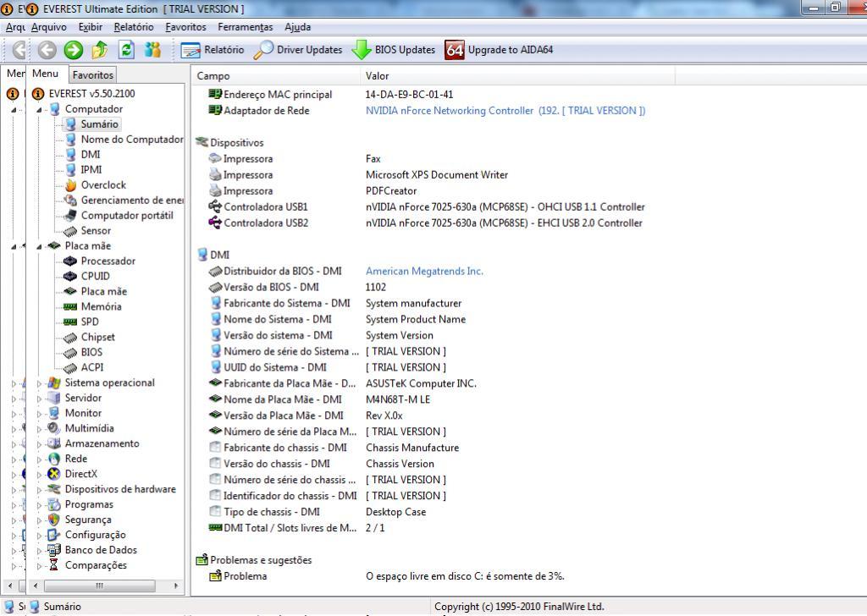Expand the Rede node
Screen dimensions: 867x616
[39, 459]
